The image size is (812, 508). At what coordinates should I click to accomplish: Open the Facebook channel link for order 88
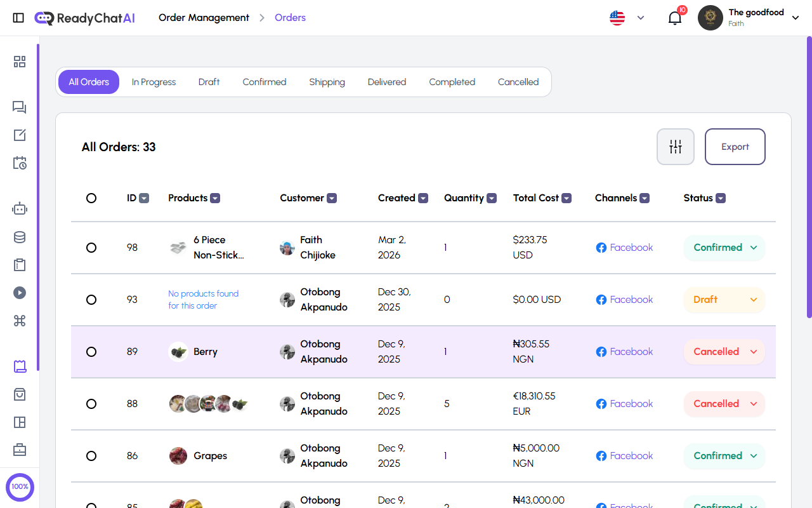(624, 404)
